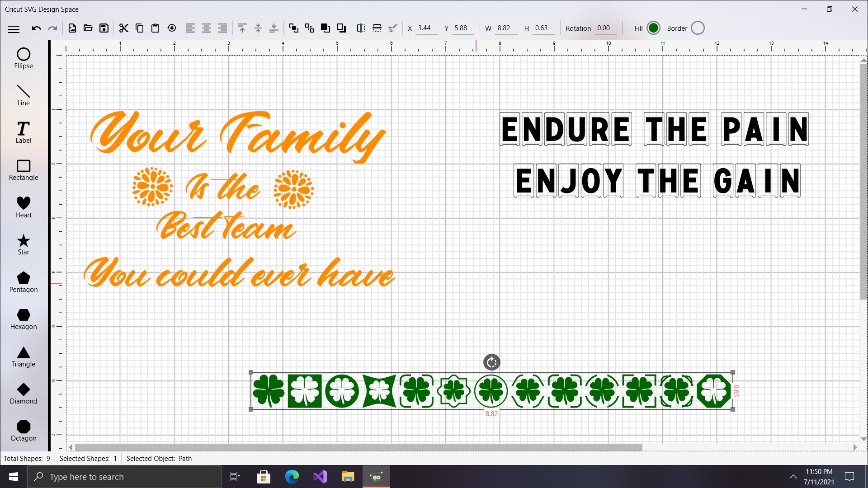Select the Heart shape tool
The height and width of the screenshot is (488, 868).
pos(24,207)
